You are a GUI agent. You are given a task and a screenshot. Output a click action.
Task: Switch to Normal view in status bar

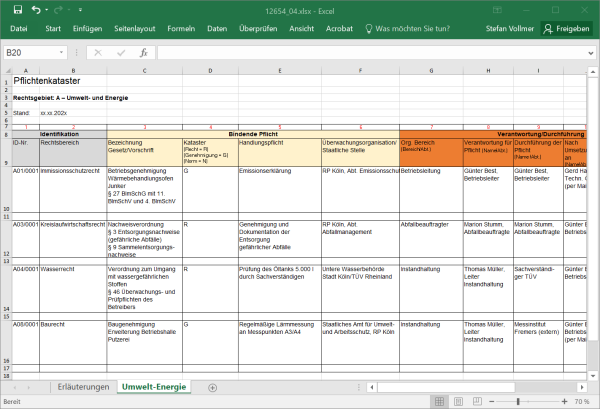(441, 402)
